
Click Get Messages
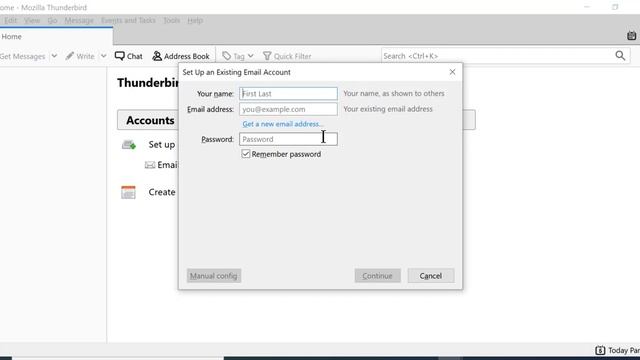tap(22, 56)
